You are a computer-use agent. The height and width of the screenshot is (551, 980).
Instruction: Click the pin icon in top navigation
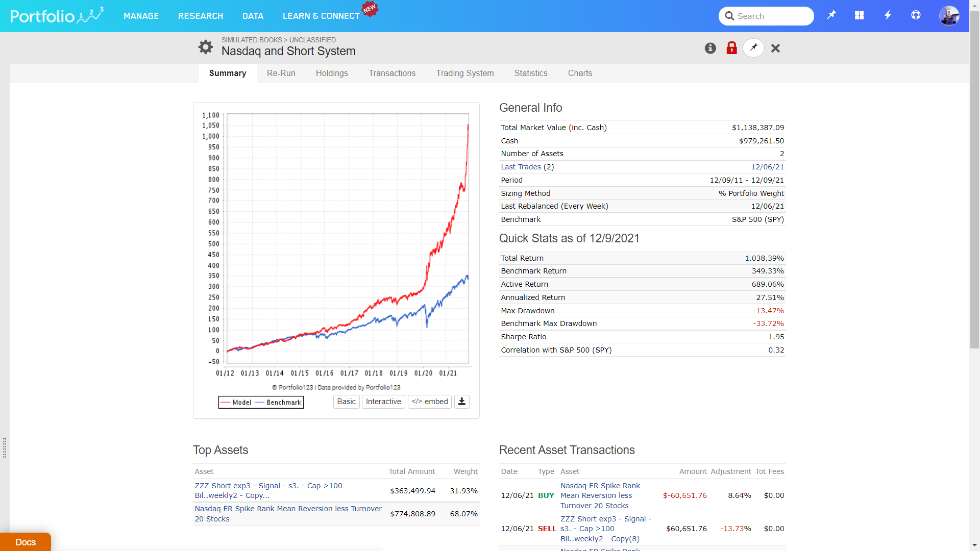click(831, 15)
